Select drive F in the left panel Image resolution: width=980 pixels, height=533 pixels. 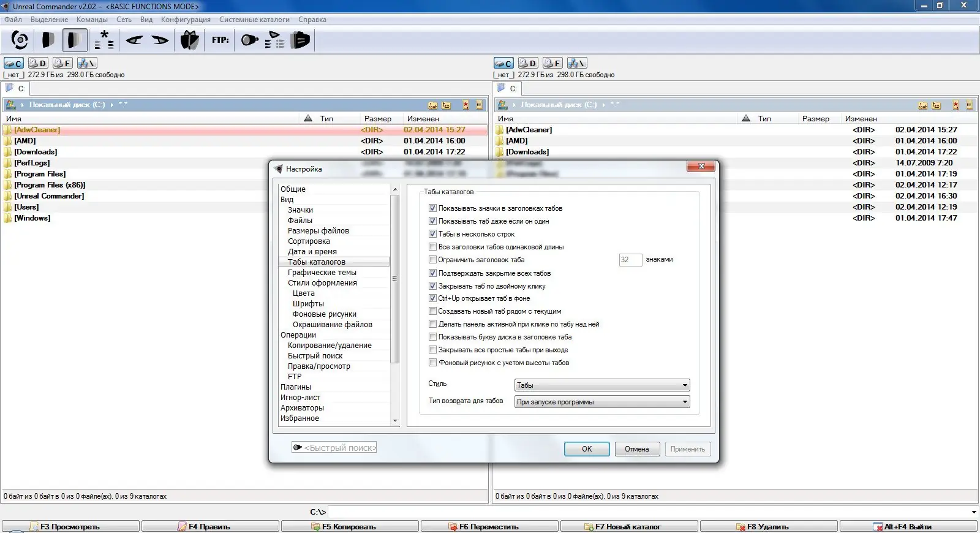click(62, 63)
